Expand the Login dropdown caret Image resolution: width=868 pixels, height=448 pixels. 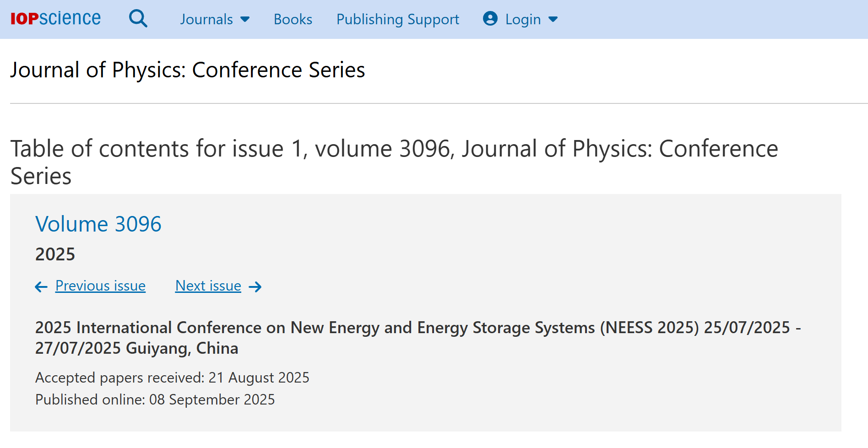[553, 19]
